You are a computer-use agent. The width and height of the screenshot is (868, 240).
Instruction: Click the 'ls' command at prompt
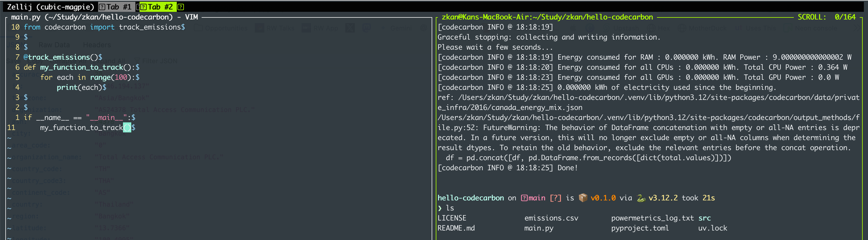click(450, 208)
